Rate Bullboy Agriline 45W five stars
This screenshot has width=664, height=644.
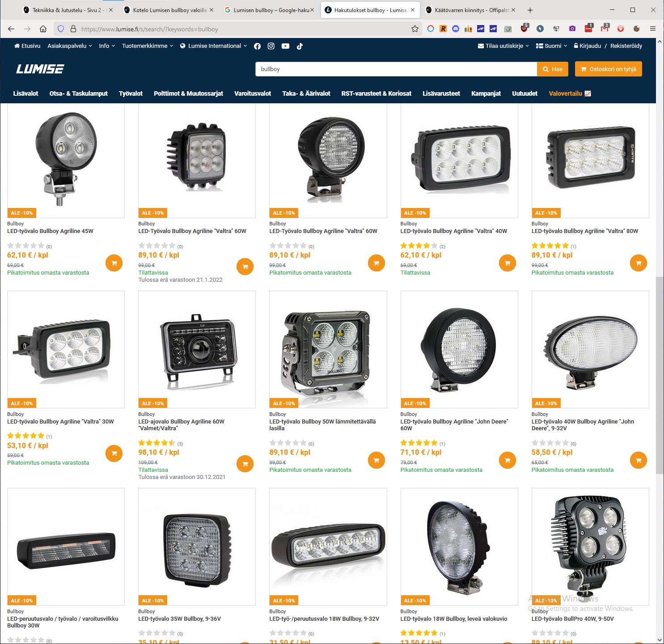pyautogui.click(x=41, y=246)
